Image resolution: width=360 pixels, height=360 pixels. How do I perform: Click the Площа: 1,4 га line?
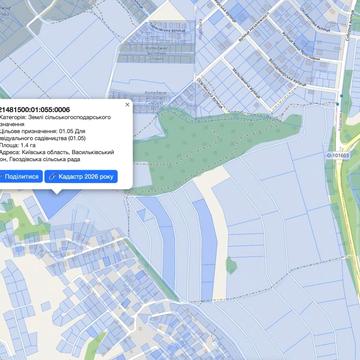[x=18, y=145]
